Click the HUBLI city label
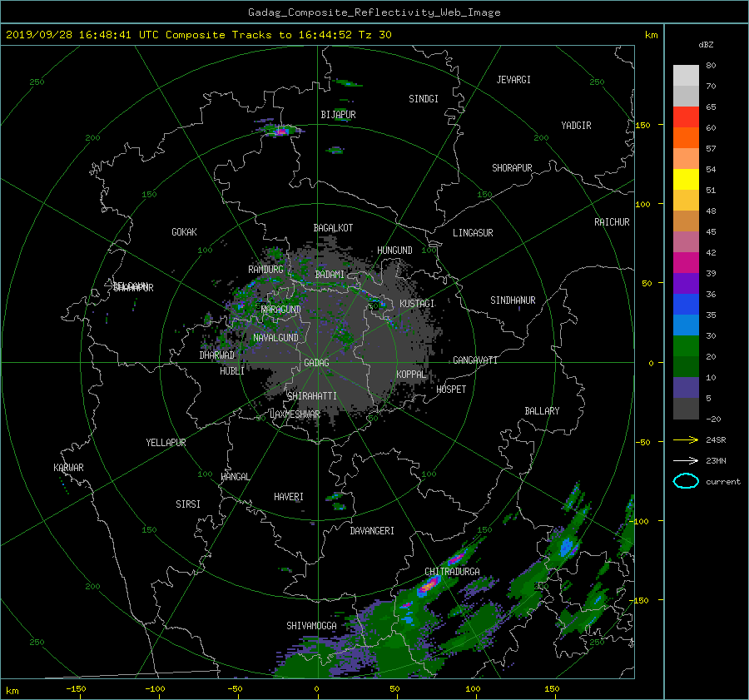This screenshot has height=700, width=749. coord(232,371)
